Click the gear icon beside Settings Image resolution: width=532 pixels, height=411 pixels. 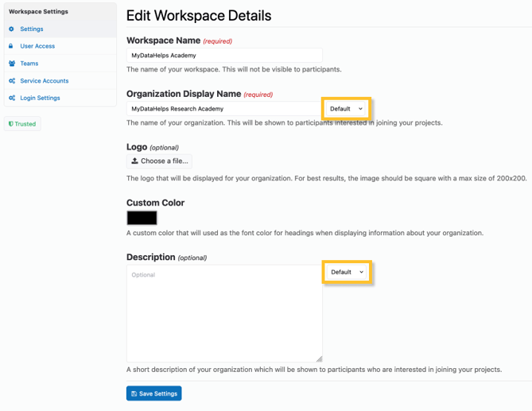click(11, 29)
